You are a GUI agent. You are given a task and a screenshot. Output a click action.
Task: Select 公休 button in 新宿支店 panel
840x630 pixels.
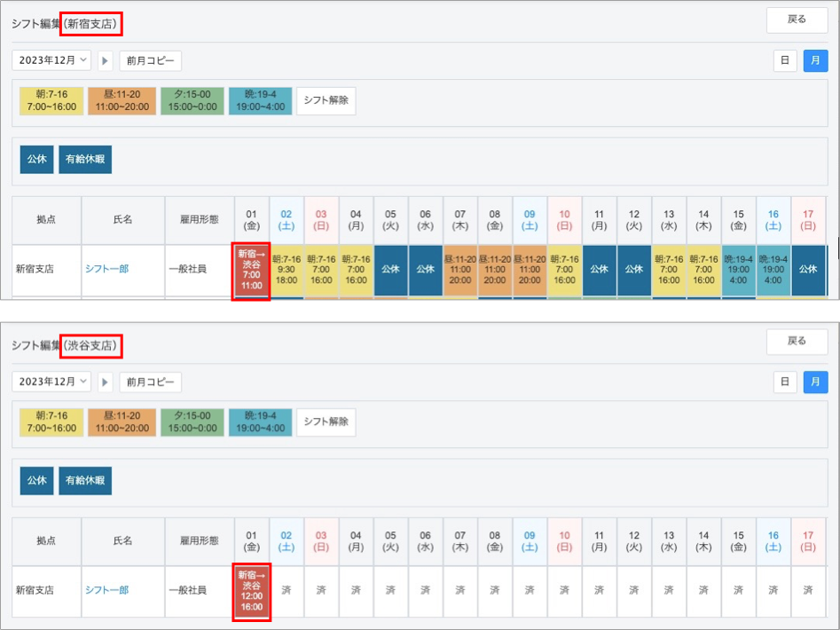pyautogui.click(x=36, y=160)
